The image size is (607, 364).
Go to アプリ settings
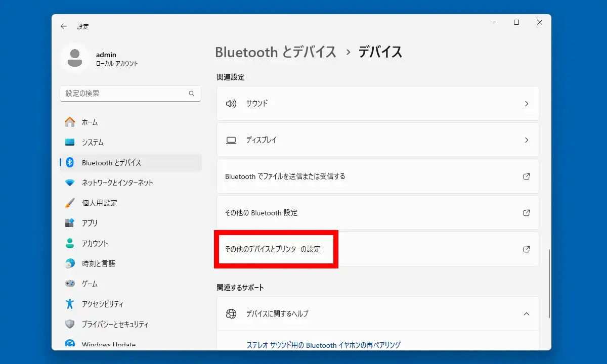(x=131, y=223)
